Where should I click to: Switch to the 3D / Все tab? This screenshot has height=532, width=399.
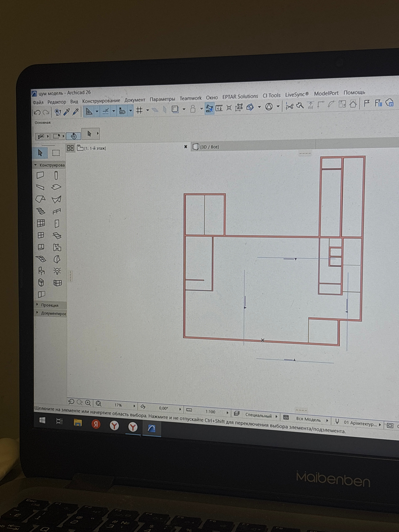tap(209, 147)
